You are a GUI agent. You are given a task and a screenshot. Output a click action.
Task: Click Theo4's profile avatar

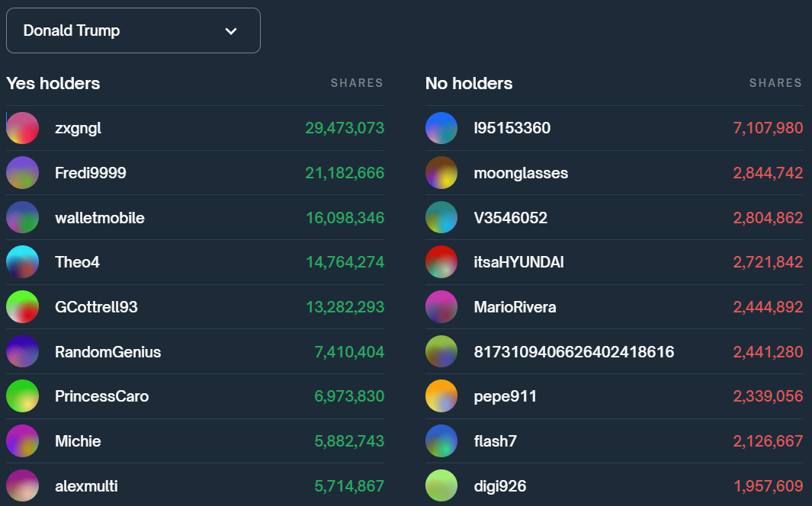[23, 262]
